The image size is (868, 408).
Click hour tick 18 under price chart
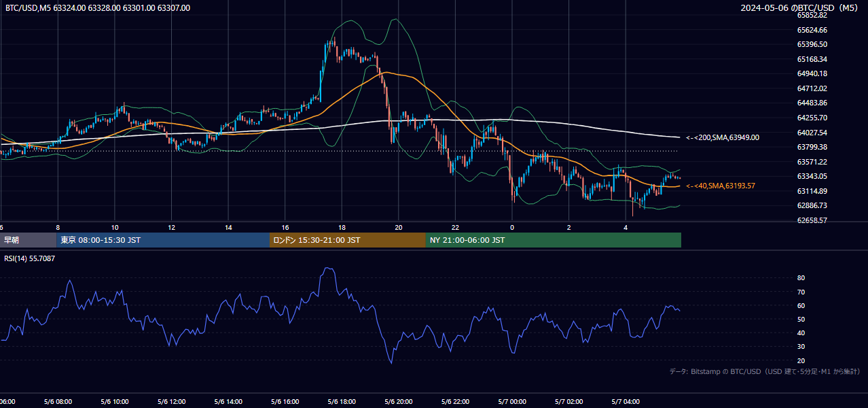[342, 227]
